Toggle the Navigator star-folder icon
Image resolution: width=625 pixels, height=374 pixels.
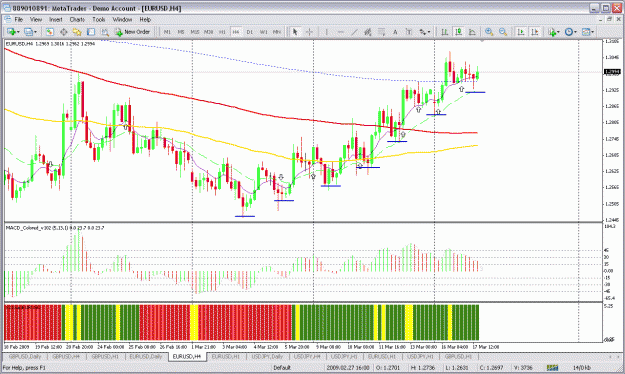click(77, 32)
